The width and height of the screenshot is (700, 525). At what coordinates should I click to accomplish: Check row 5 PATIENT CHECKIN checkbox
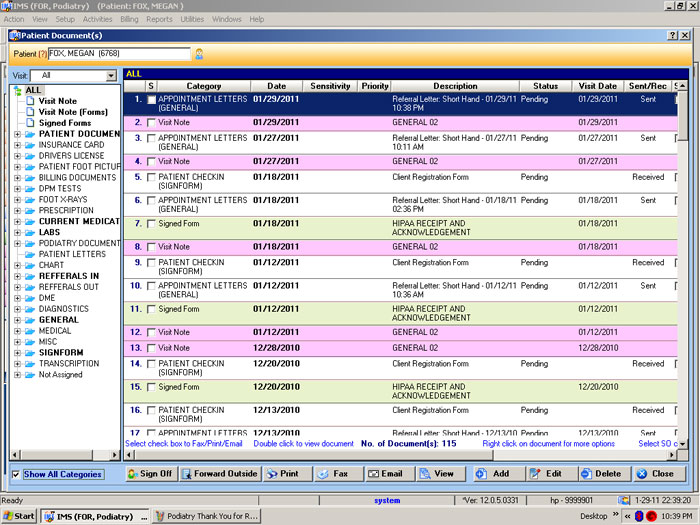[151, 177]
